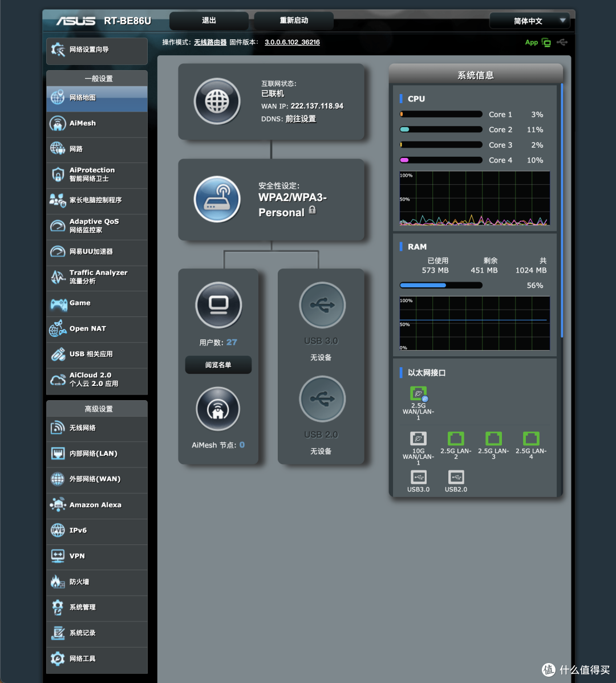
Task: Open 系统管理 menu item
Action: (x=97, y=608)
